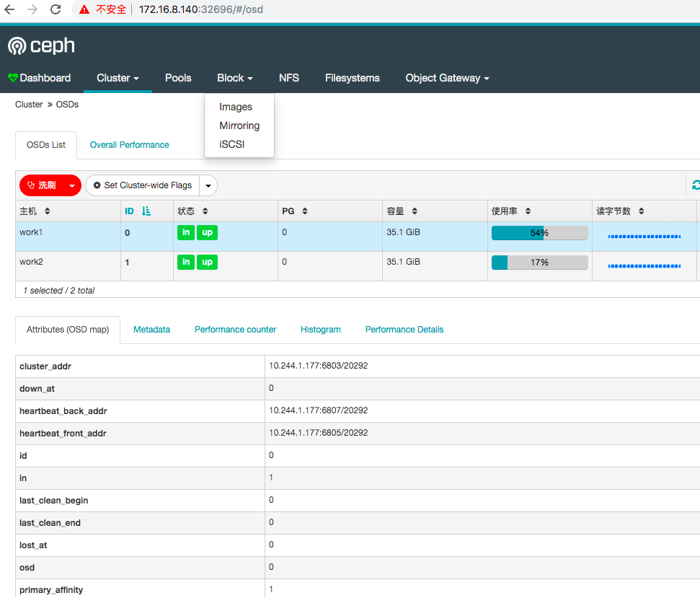Click the 'up' status badge for work2
The height and width of the screenshot is (598, 700).
click(x=207, y=262)
